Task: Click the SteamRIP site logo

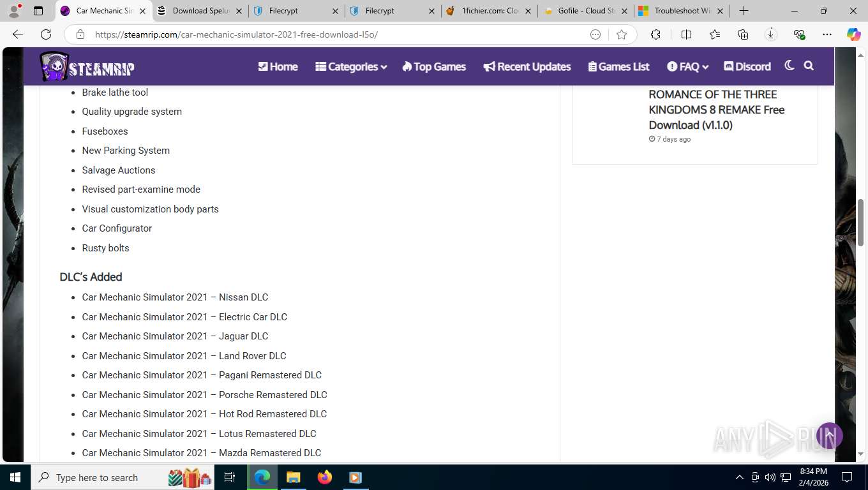Action: tap(87, 66)
